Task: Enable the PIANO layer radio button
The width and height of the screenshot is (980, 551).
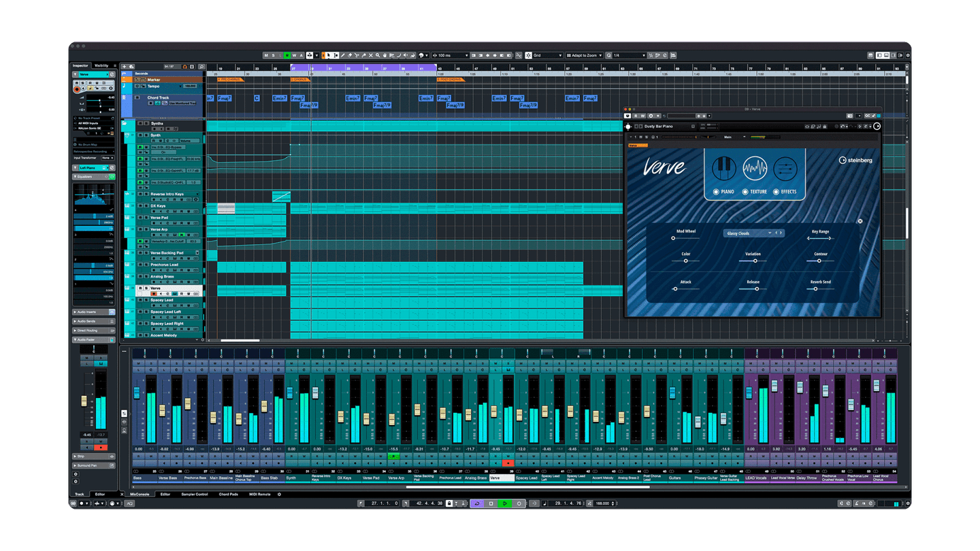Action: 716,192
